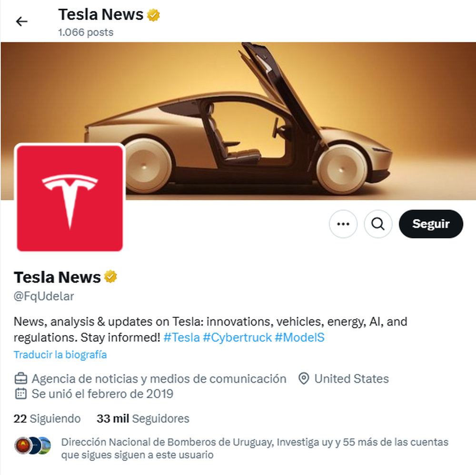Open the 22 Siguiendo list

point(47,418)
